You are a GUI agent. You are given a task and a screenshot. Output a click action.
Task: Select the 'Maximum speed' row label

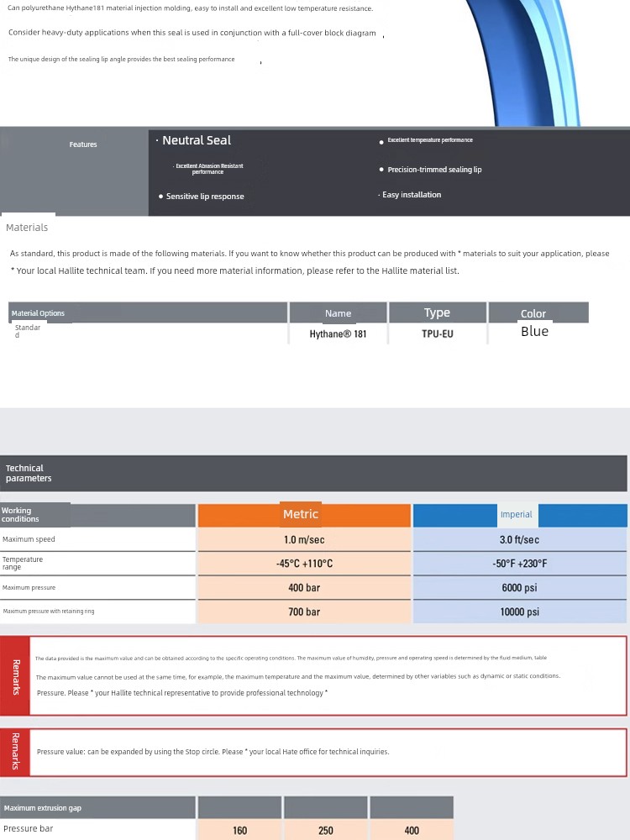point(29,539)
